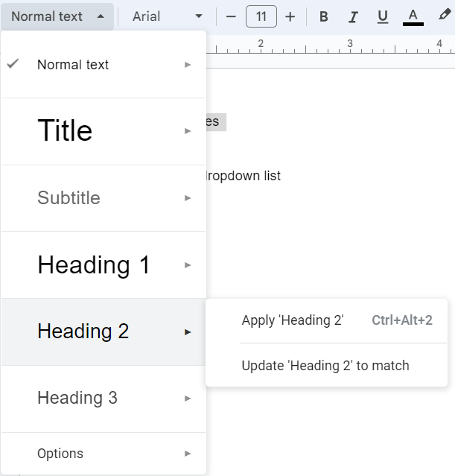
Task: Expand submenu arrow next to Normal text
Action: [x=188, y=65]
